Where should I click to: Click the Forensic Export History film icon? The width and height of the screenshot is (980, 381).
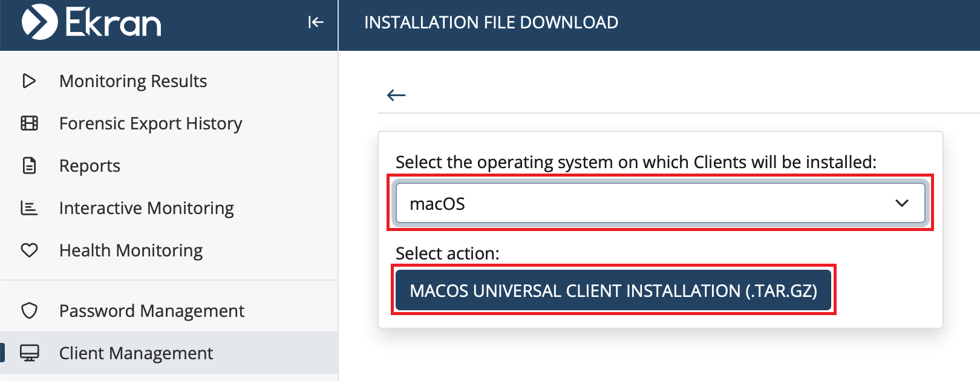coord(29,123)
